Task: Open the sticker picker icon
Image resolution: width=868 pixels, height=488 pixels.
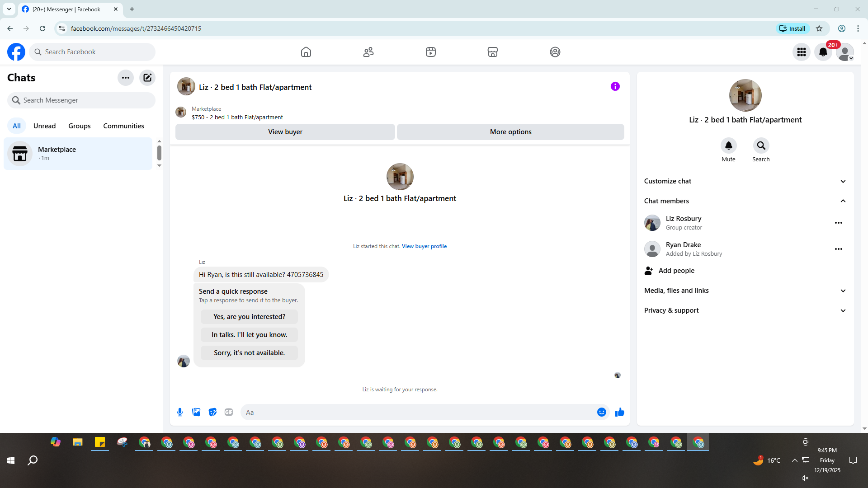Action: coord(212,412)
